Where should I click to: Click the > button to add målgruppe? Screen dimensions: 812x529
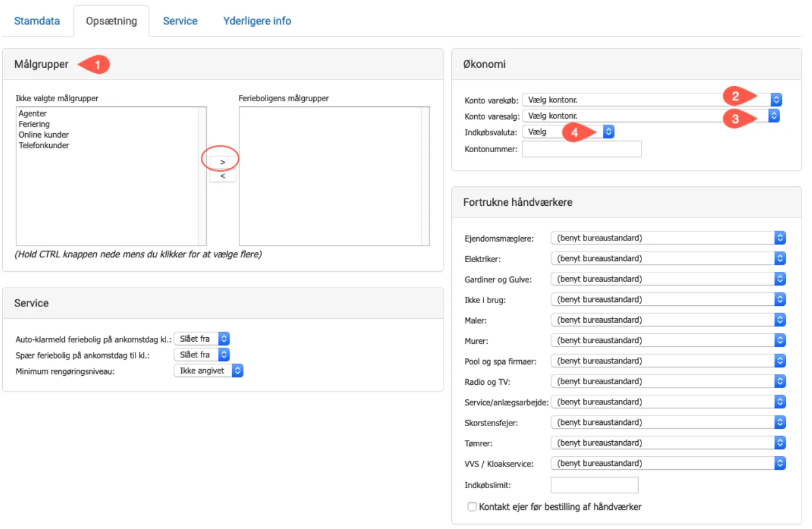[x=223, y=162]
